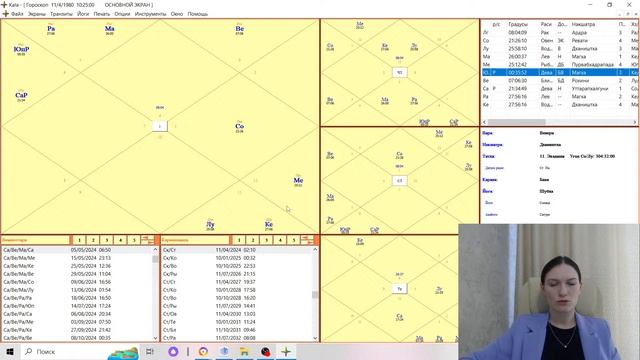The height and width of the screenshot is (360, 640).
Task: Open the Йоги menu
Action: coord(83,14)
